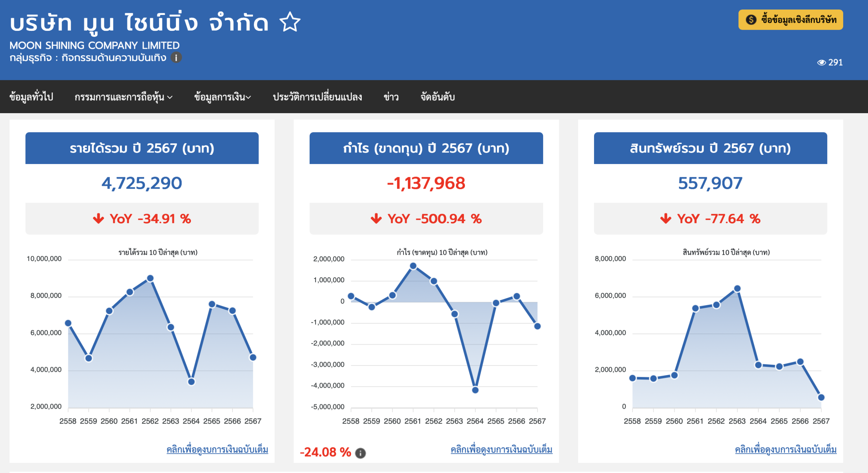Open full financials link under revenue chart
Viewport: 868px width, 473px height.
pos(217,450)
